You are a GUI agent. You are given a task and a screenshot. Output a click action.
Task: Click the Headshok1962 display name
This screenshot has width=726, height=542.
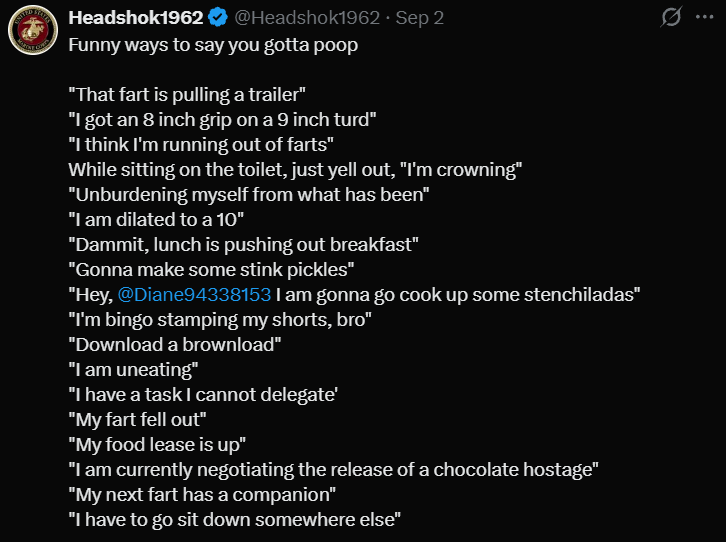(136, 18)
